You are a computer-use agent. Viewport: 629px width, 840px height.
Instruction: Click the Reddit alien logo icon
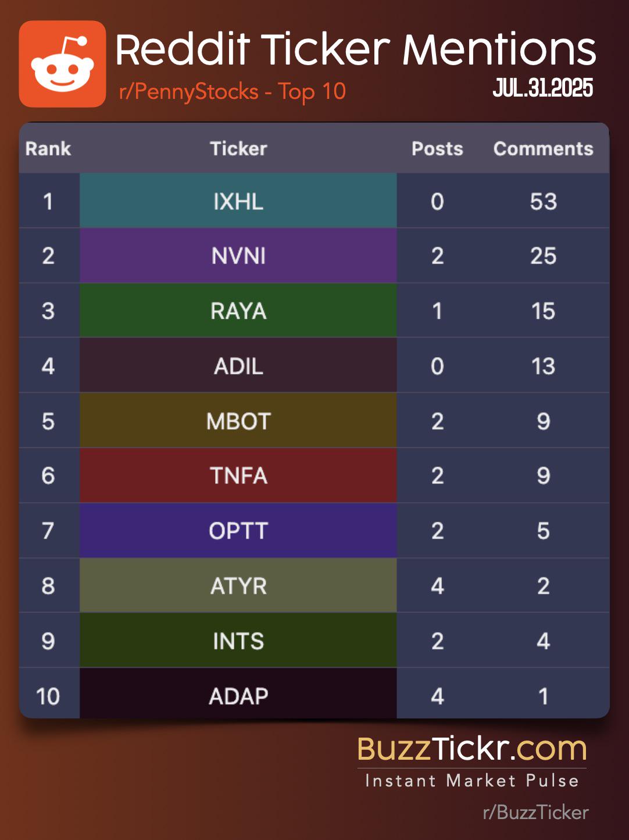tap(63, 64)
